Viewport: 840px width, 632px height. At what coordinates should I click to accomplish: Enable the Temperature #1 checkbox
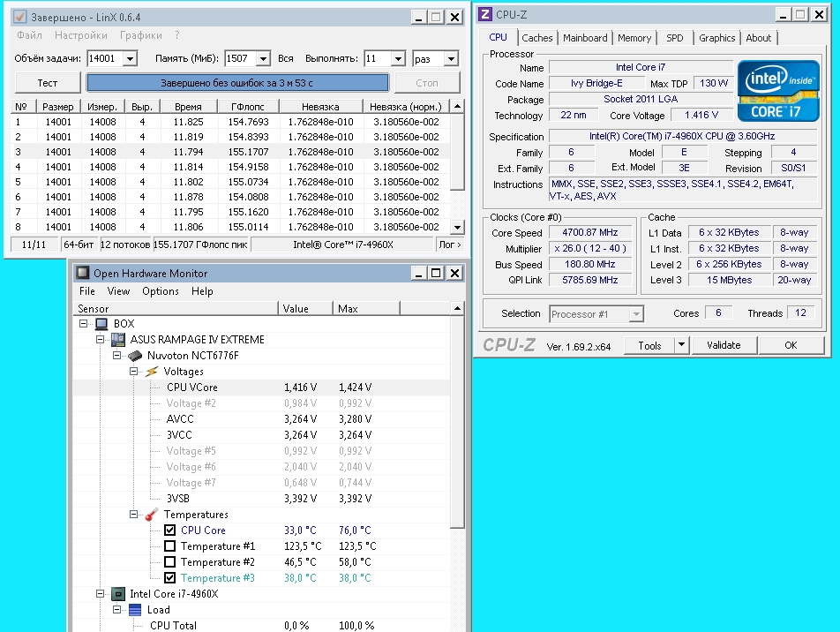[x=169, y=546]
